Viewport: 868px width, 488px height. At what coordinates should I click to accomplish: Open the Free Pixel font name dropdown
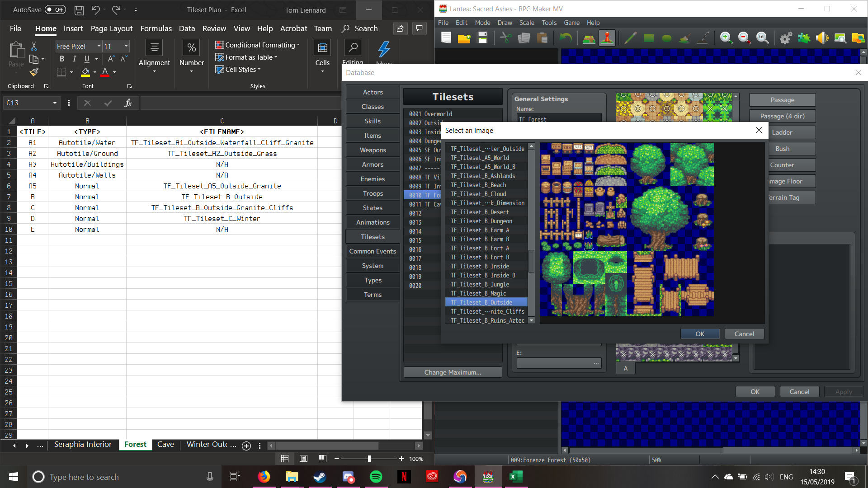tap(99, 46)
